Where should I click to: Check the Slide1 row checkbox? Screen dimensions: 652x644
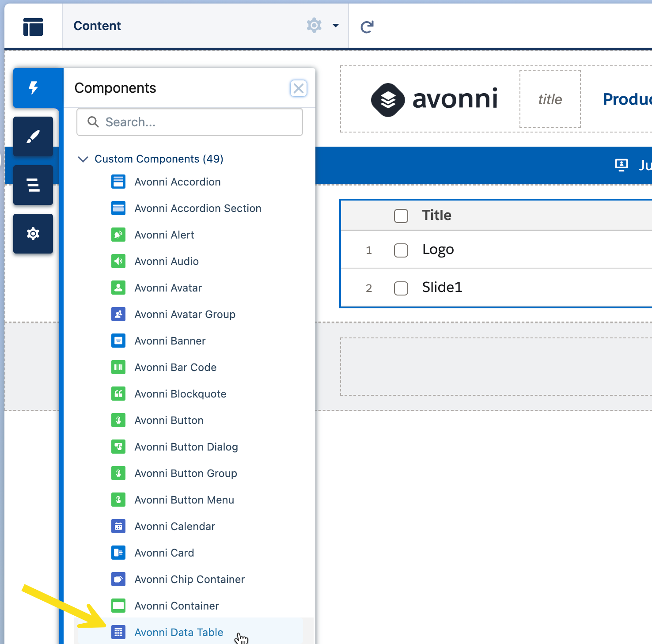pos(401,288)
